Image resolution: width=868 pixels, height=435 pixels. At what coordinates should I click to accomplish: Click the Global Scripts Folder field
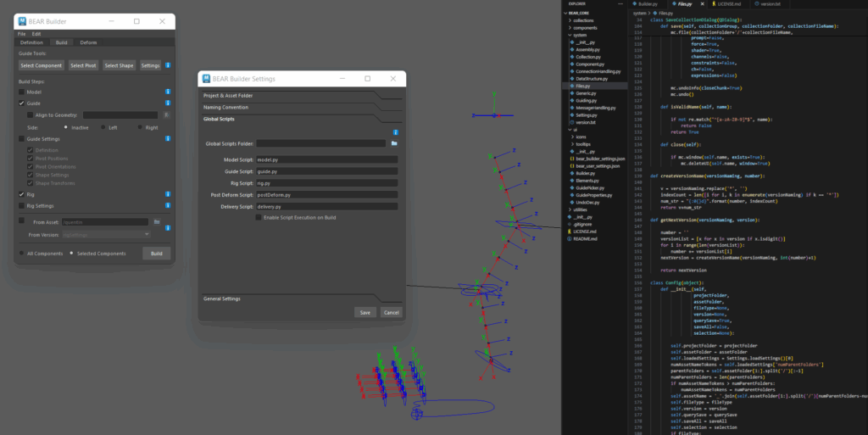[321, 143]
